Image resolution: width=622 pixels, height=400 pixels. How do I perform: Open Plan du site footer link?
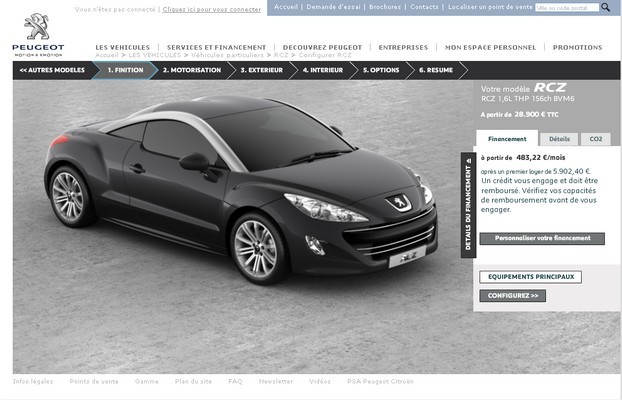click(x=193, y=381)
